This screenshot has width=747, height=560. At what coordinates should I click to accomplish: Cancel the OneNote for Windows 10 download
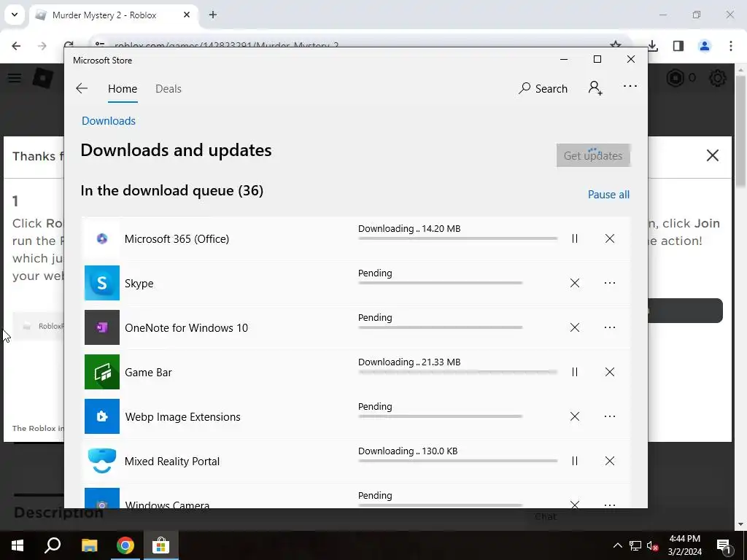575,327
